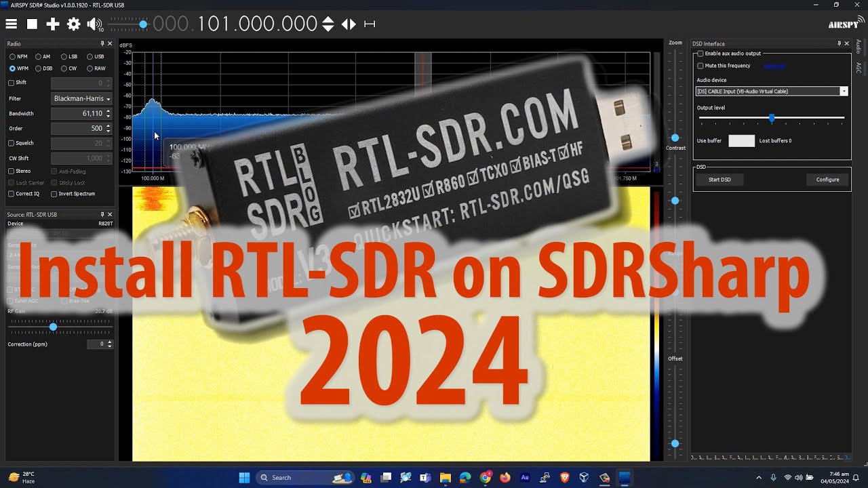Select LSB demodulation mode
The width and height of the screenshot is (868, 488).
pos(69,57)
